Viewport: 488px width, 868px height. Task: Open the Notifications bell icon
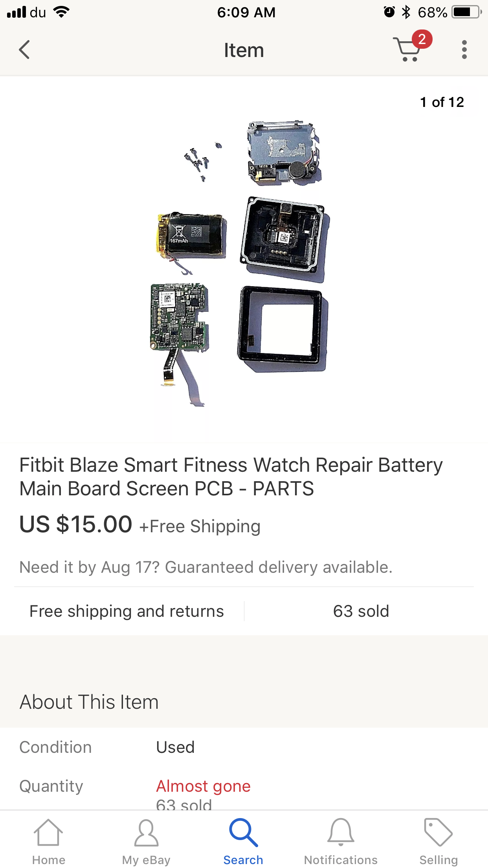[x=341, y=833]
